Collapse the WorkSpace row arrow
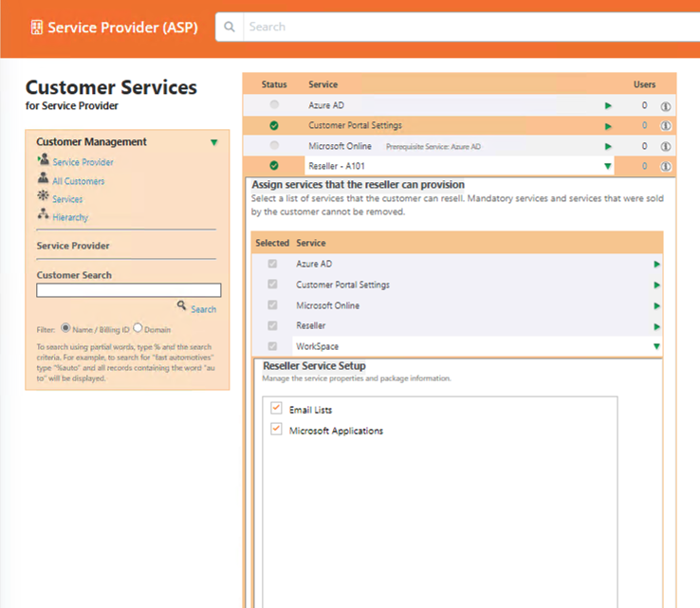The width and height of the screenshot is (700, 608). 656,346
